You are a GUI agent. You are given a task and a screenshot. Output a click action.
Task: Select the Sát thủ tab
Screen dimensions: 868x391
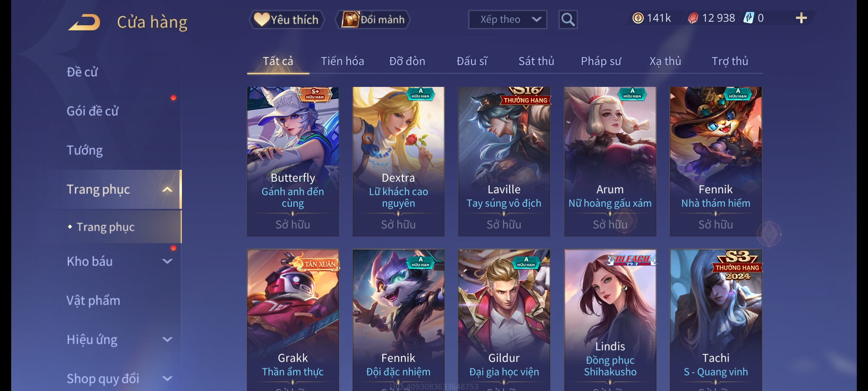(x=536, y=61)
